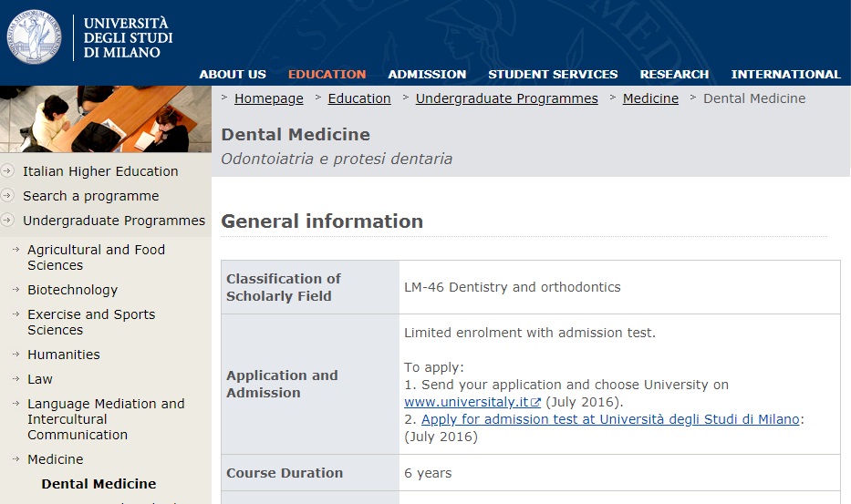This screenshot has width=851, height=504.
Task: Click the Classification of Scholarly Field cell
Action: click(310, 287)
